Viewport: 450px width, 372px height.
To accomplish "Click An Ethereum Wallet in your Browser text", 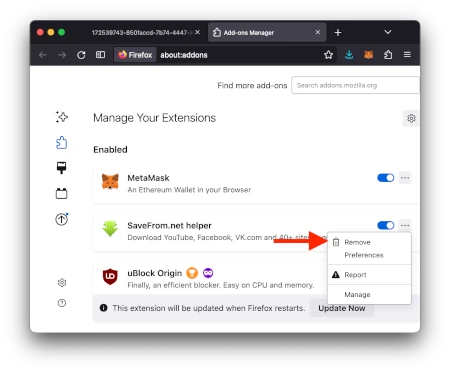I will [189, 190].
